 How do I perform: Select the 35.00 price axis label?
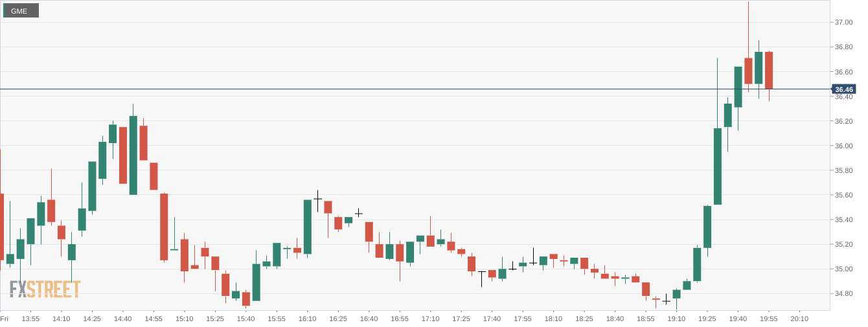point(843,269)
